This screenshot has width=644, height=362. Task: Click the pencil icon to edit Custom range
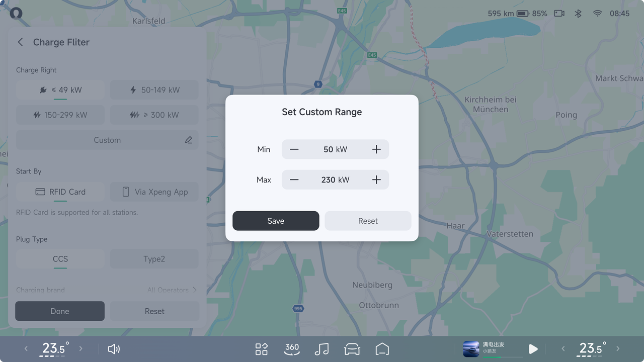pyautogui.click(x=189, y=140)
